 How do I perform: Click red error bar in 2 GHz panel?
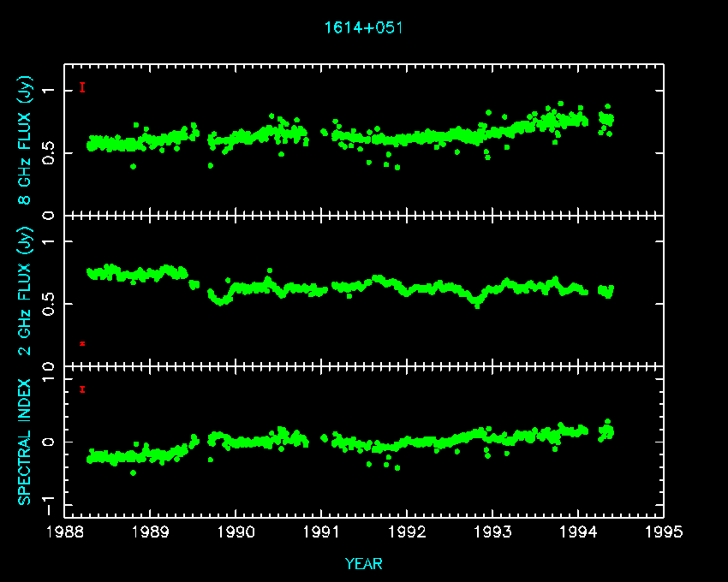point(82,343)
